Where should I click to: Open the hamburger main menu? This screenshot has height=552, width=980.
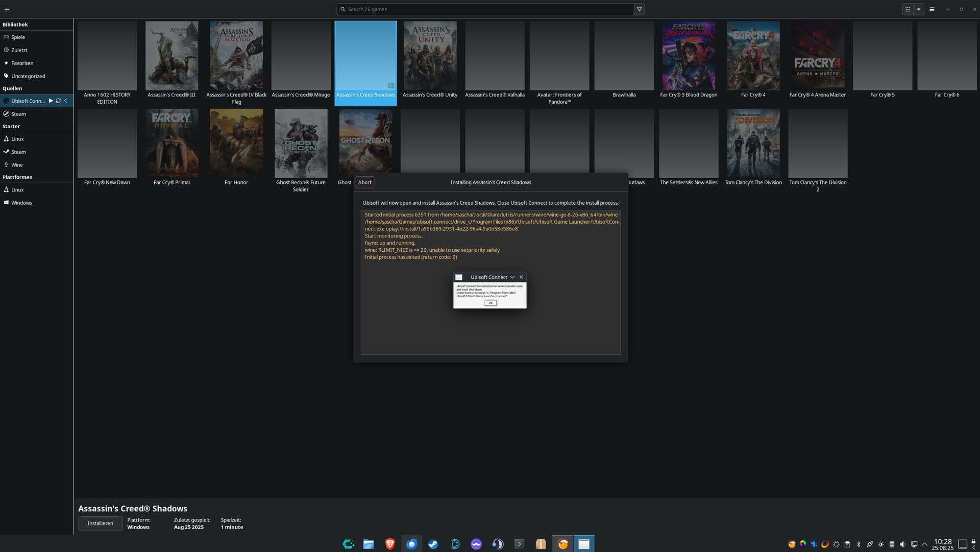(x=932, y=9)
